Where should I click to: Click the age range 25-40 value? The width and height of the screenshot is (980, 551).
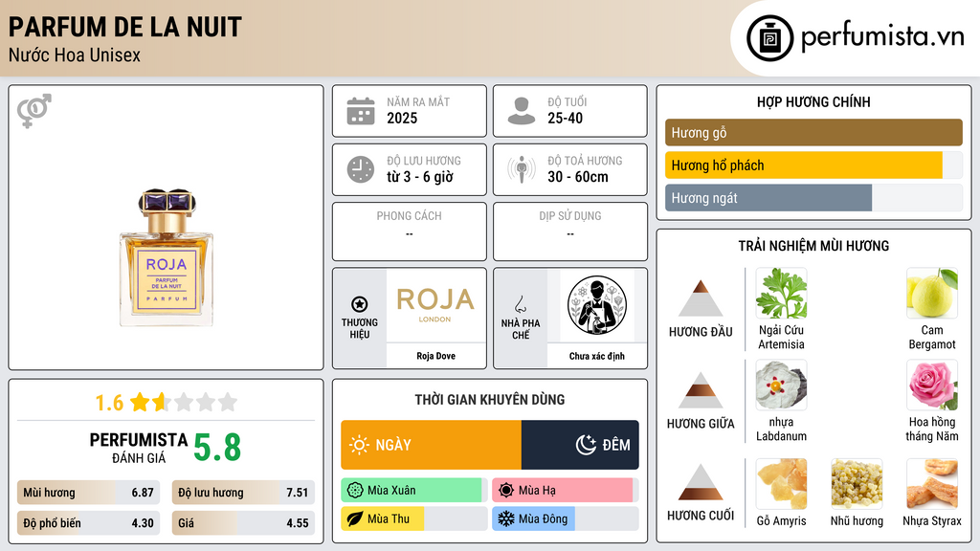click(x=565, y=118)
